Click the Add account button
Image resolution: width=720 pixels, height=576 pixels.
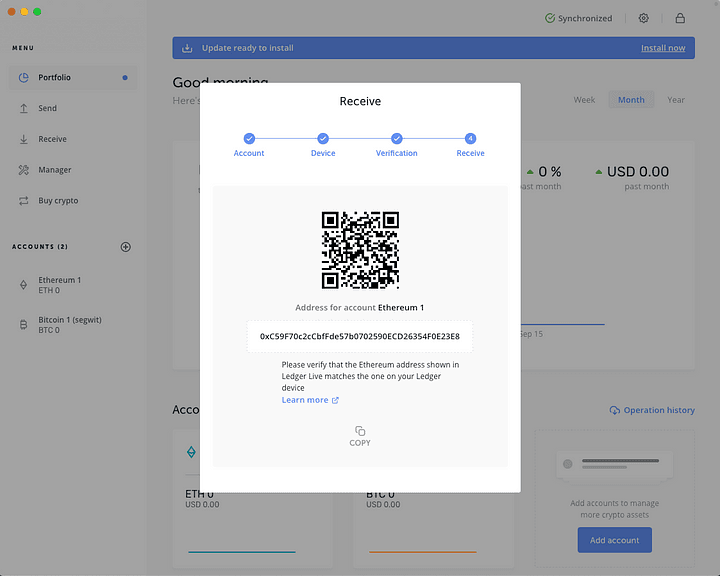(x=614, y=540)
